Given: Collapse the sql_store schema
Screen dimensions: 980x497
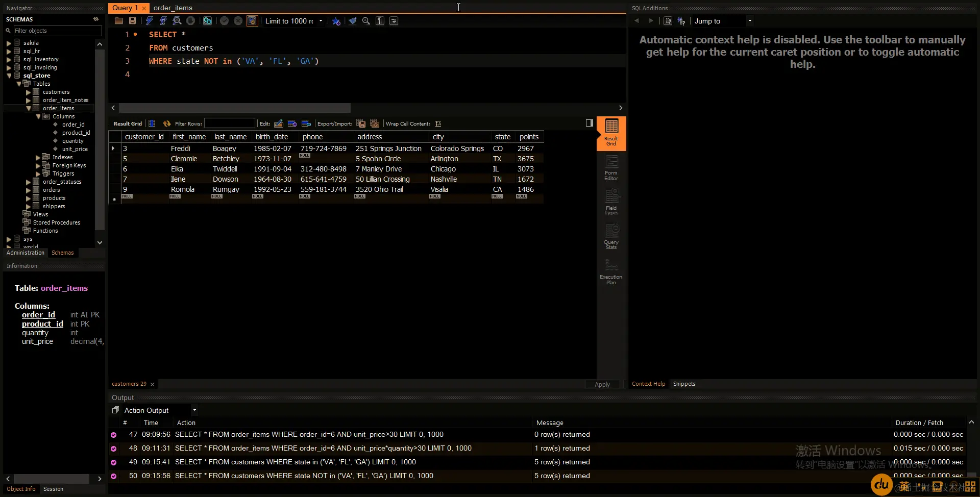Looking at the screenshot, I should [x=9, y=76].
